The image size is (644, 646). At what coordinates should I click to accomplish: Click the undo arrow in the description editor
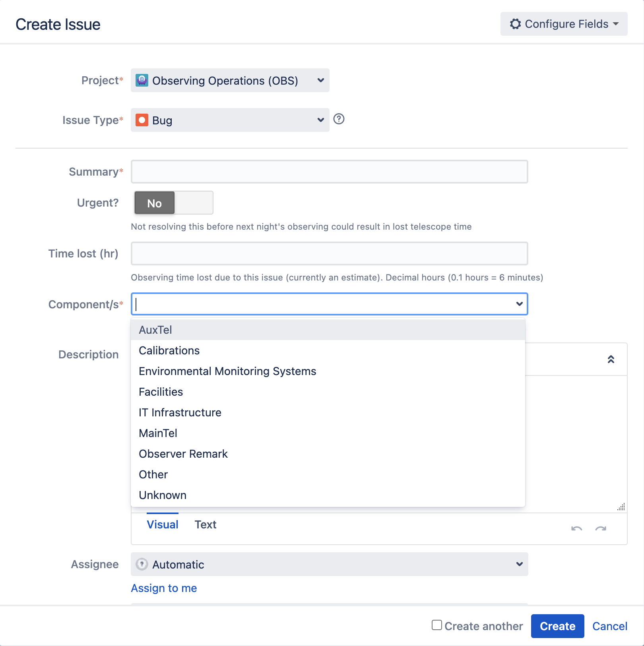pos(576,528)
